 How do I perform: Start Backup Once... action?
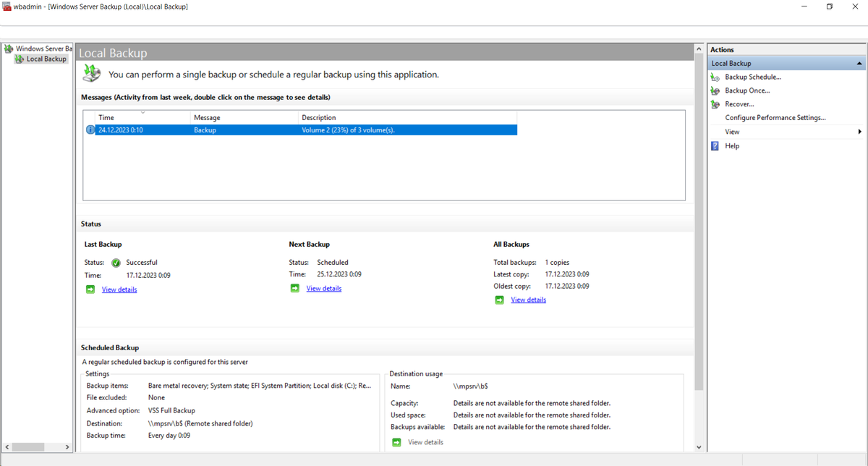747,90
